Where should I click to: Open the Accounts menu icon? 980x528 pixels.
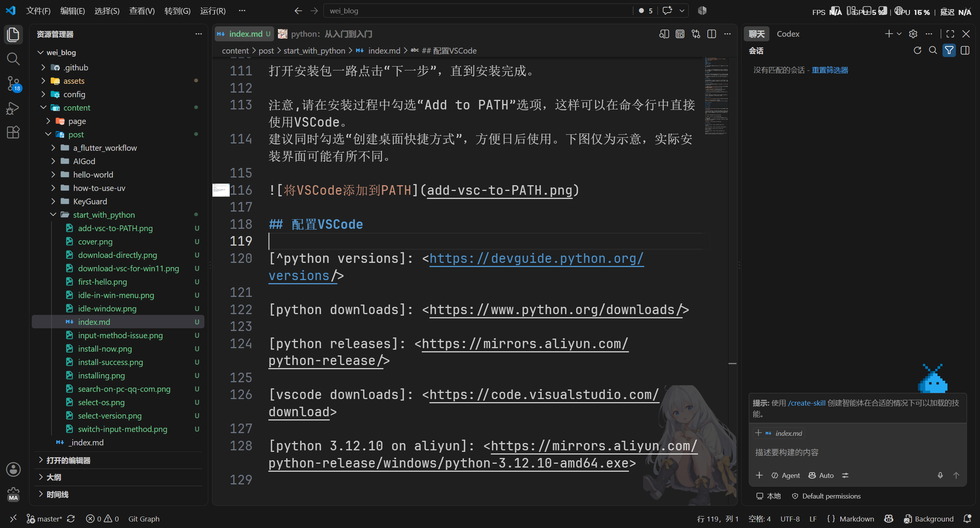pos(13,469)
